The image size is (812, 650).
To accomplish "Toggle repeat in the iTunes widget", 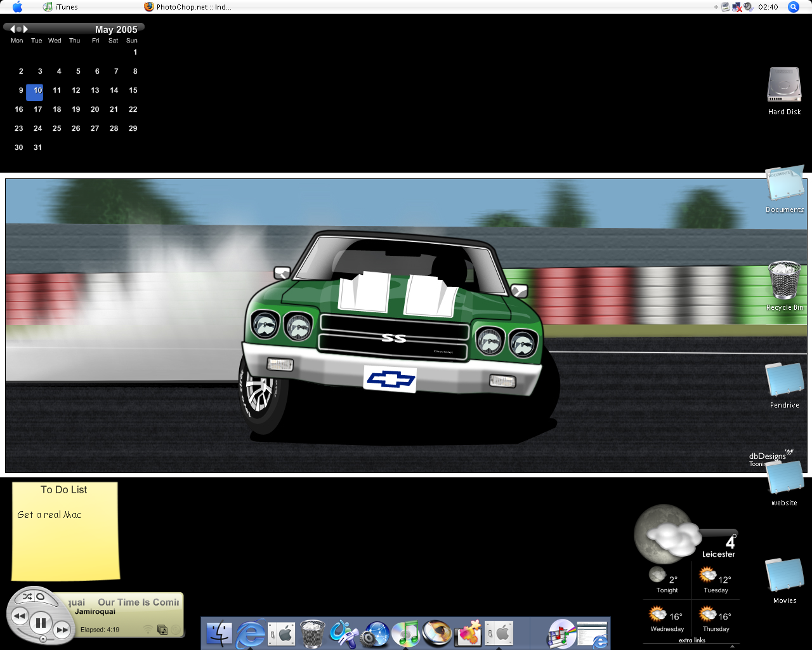I will (40, 596).
